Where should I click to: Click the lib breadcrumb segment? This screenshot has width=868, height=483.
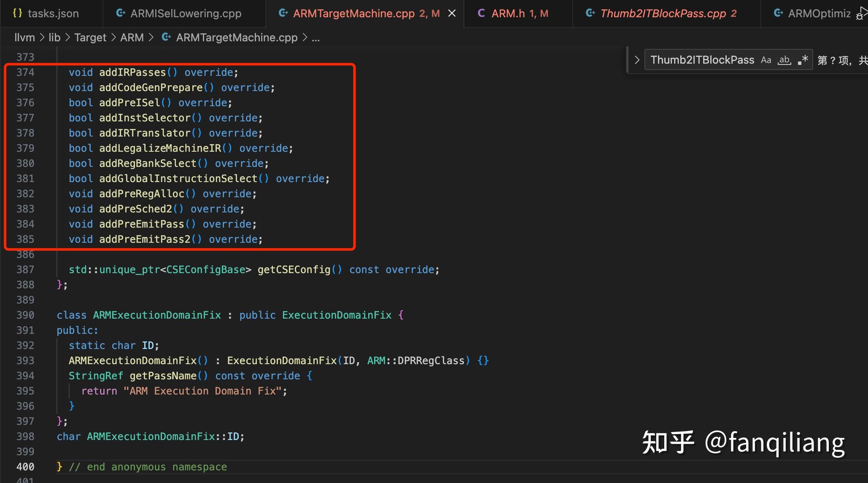54,38
